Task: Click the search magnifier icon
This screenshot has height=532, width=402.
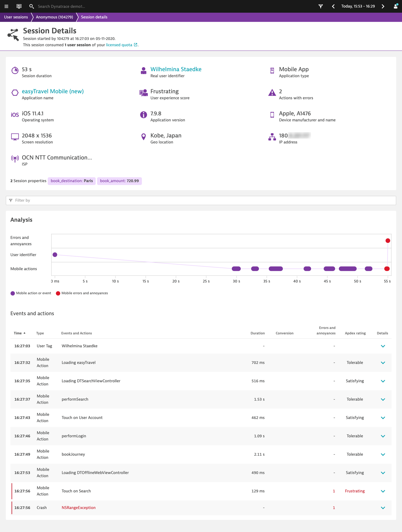Action: tap(32, 6)
